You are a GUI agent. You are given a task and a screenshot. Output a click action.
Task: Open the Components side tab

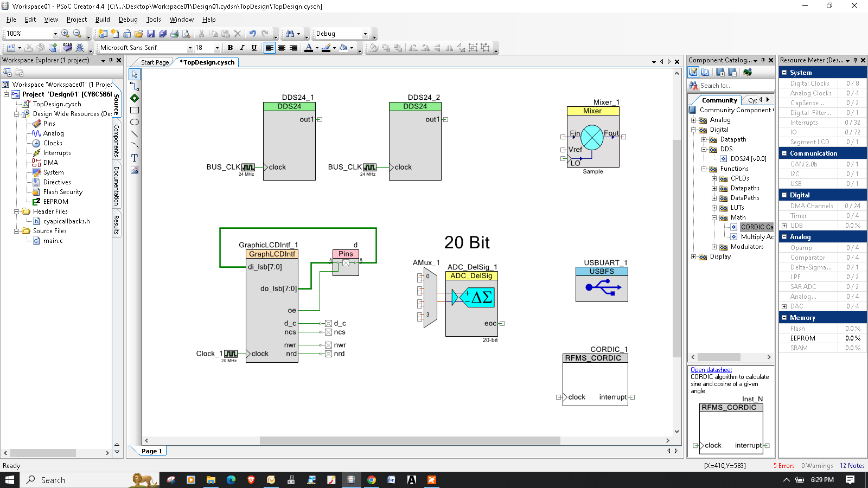pos(117,141)
